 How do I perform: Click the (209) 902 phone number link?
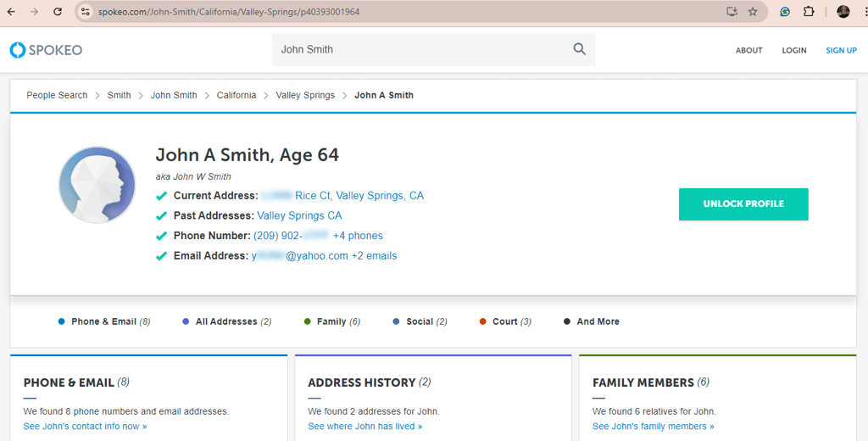(x=292, y=236)
